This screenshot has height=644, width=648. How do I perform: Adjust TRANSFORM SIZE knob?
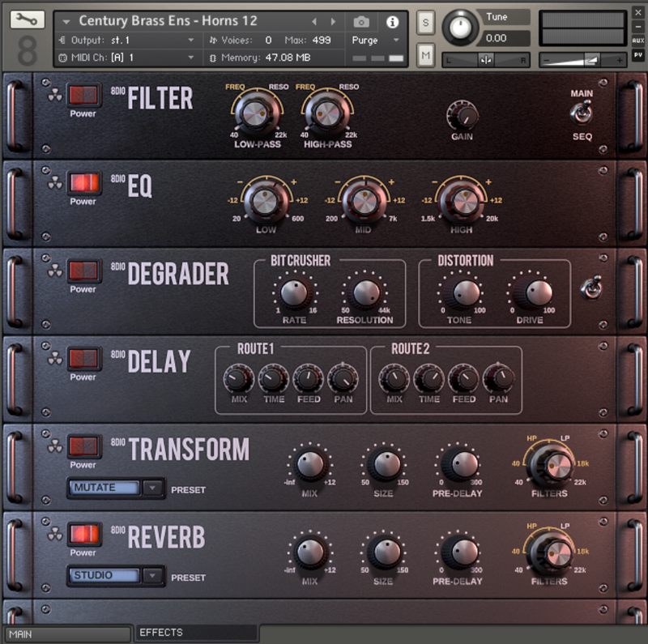[x=384, y=465]
